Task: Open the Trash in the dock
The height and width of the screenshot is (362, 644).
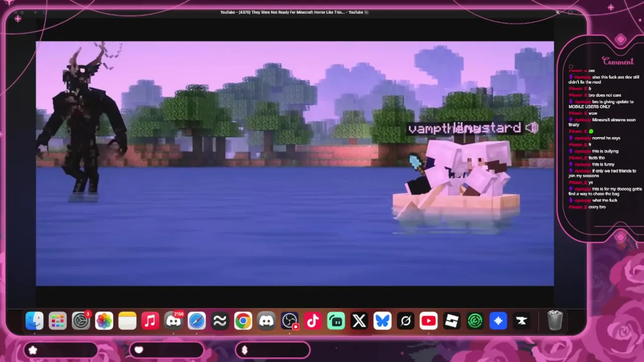Action: pyautogui.click(x=555, y=321)
